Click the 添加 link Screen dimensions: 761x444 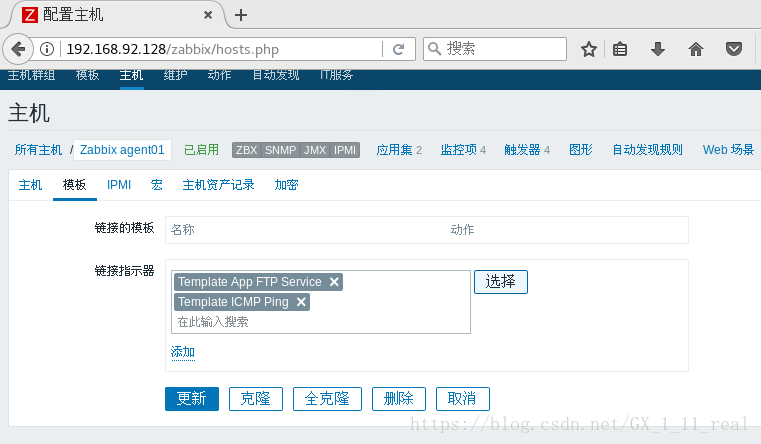[182, 352]
